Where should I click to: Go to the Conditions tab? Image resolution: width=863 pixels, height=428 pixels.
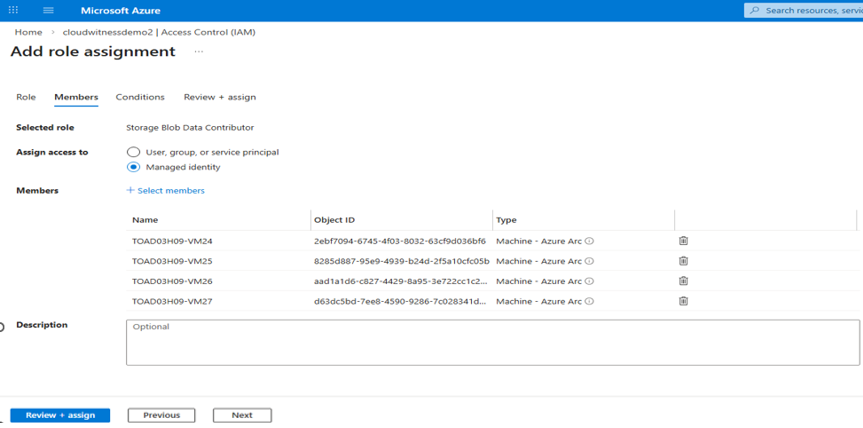140,97
